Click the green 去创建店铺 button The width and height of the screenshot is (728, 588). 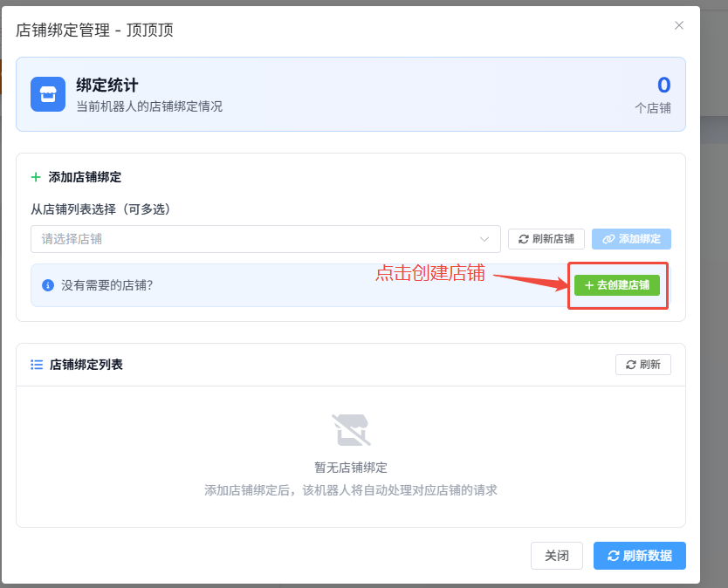[617, 285]
